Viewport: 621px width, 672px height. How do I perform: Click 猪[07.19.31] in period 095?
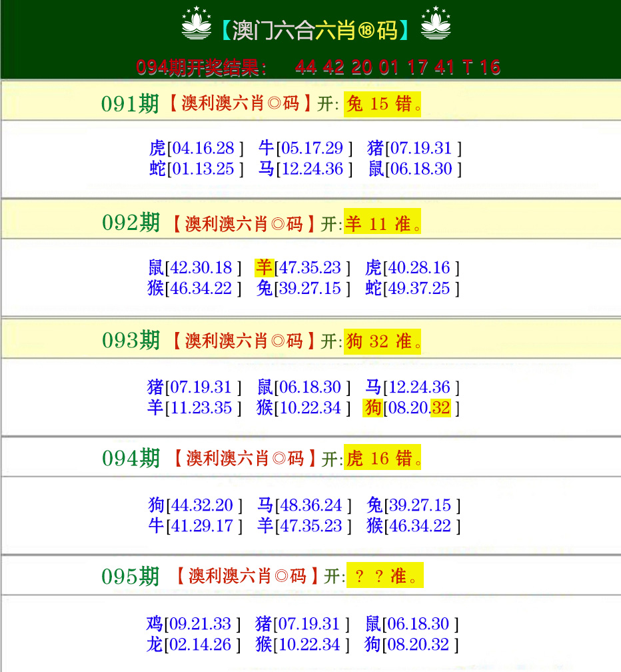[x=303, y=624]
